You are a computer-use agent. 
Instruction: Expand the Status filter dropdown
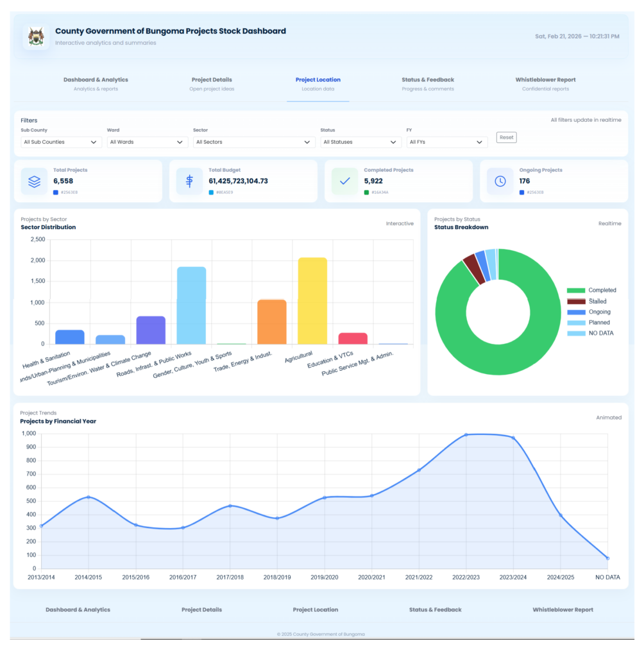[360, 142]
